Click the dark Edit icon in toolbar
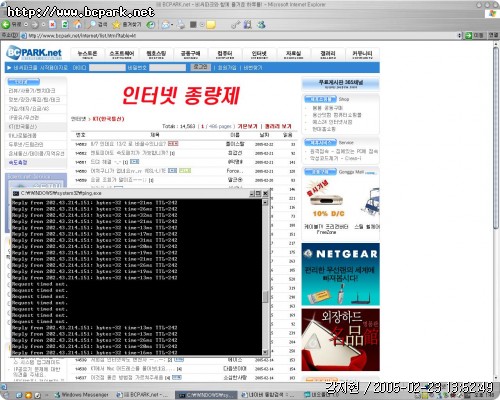Viewport: 500px width, 400px height. [x=193, y=24]
